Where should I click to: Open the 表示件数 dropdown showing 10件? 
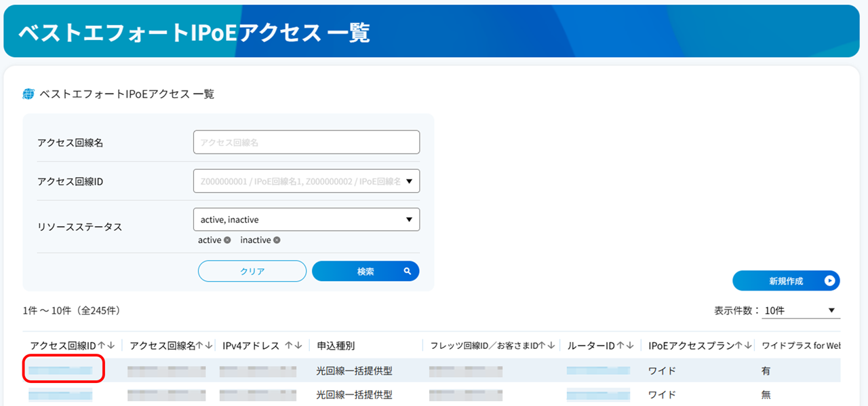pos(801,311)
